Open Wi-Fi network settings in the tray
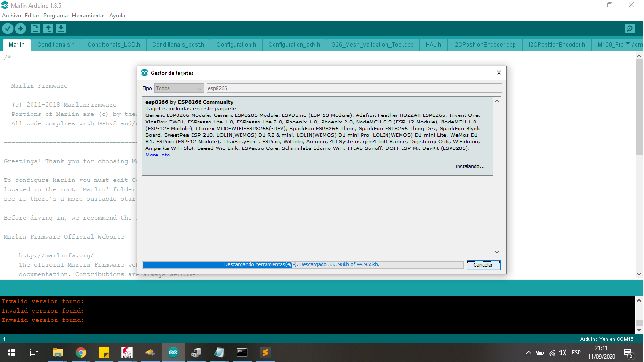 click(x=552, y=353)
